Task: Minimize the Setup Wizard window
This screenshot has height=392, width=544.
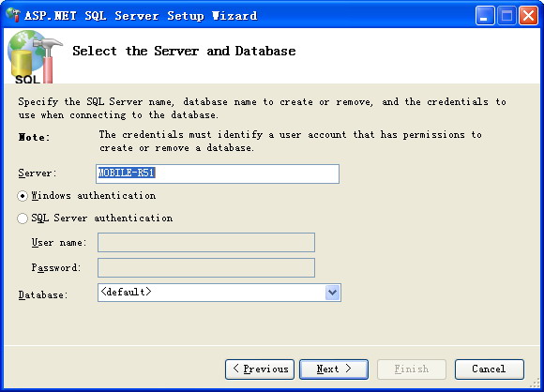Action: [x=485, y=16]
